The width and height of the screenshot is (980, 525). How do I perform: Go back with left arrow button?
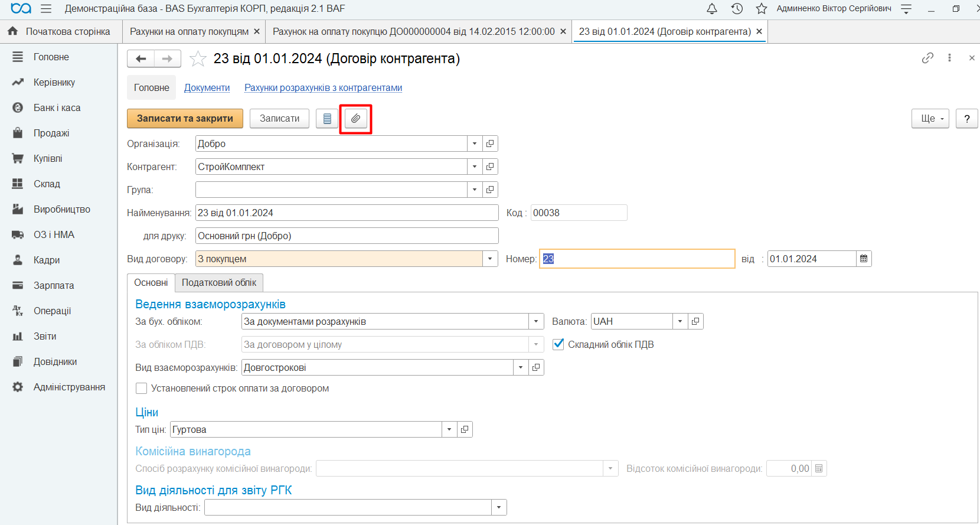141,58
